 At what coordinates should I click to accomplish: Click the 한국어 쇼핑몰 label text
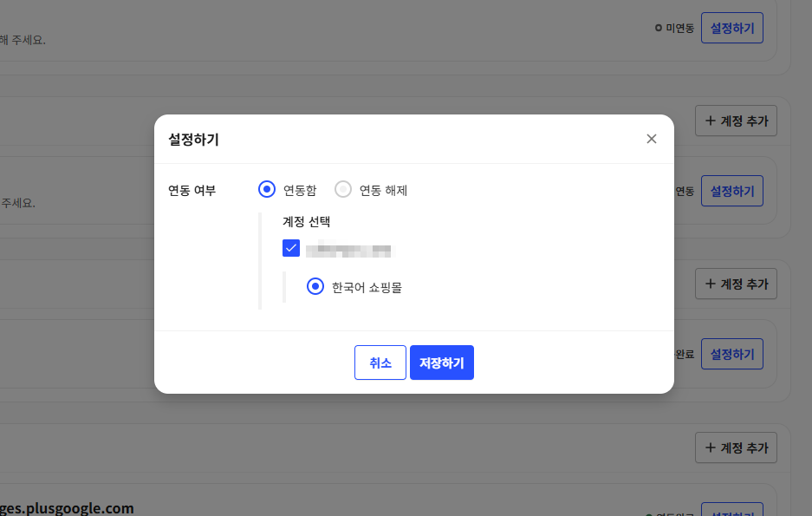tap(367, 287)
